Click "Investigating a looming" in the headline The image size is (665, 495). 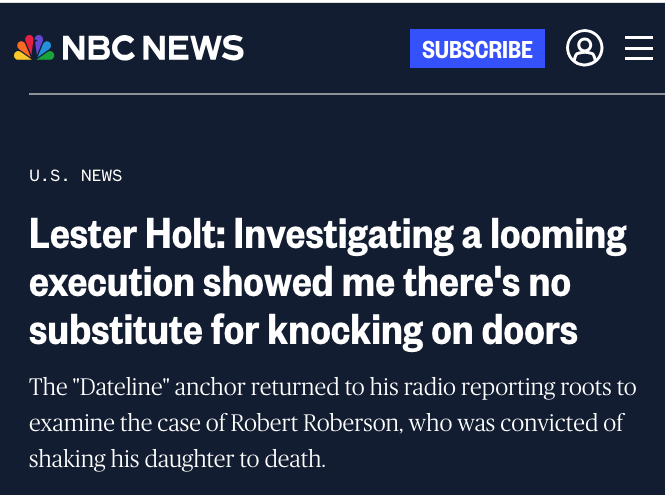(x=430, y=236)
